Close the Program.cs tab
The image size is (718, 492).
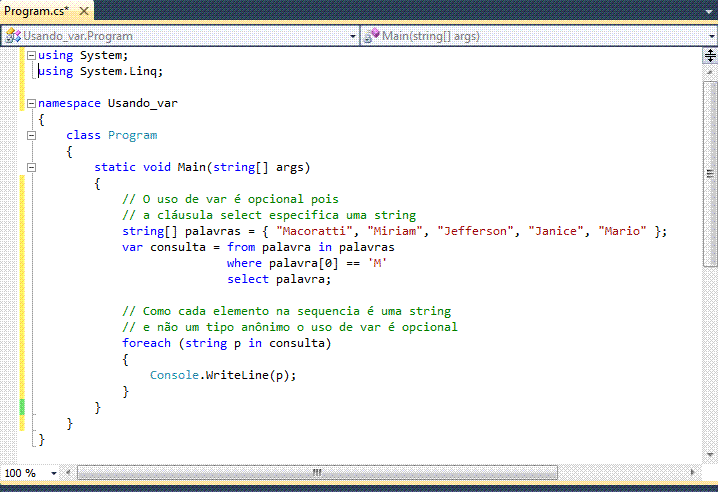pyautogui.click(x=86, y=10)
